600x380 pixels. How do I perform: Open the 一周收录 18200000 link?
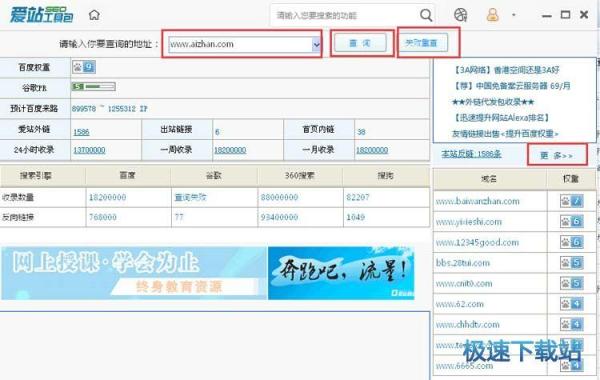point(230,150)
